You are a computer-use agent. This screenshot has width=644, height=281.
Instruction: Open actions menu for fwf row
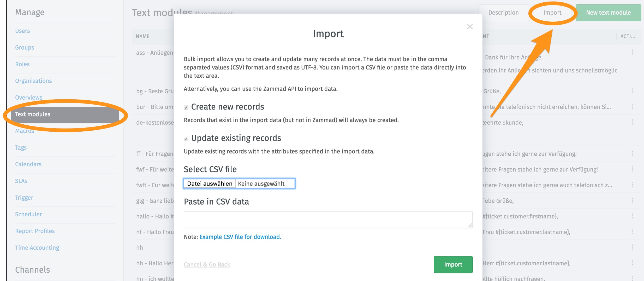632,169
